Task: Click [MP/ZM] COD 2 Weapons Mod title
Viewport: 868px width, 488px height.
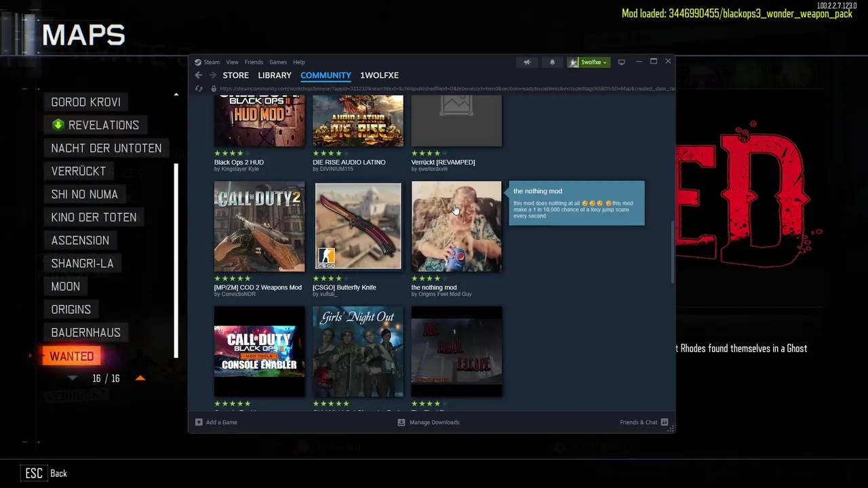Action: point(258,287)
